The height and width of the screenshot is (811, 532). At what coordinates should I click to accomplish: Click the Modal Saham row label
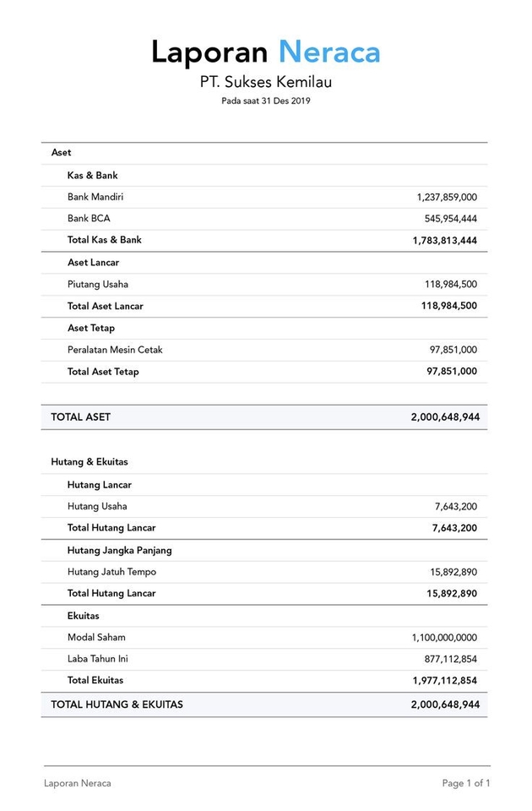tap(96, 637)
